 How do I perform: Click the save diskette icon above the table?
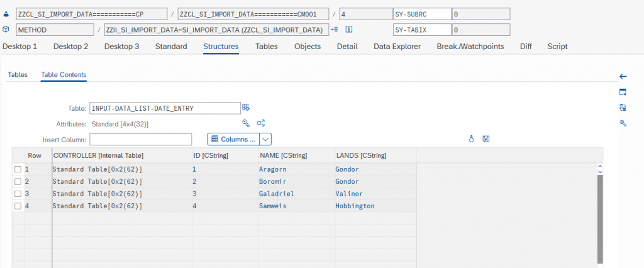(486, 139)
